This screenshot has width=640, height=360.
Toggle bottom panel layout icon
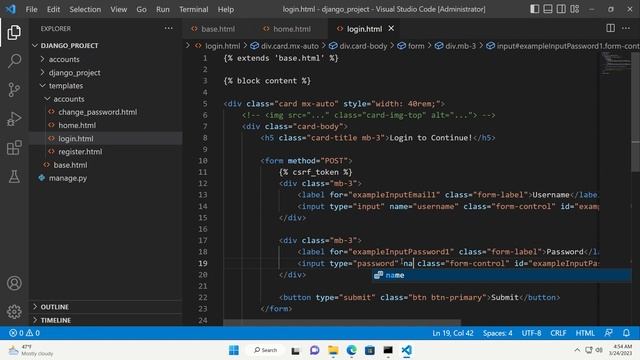548,9
